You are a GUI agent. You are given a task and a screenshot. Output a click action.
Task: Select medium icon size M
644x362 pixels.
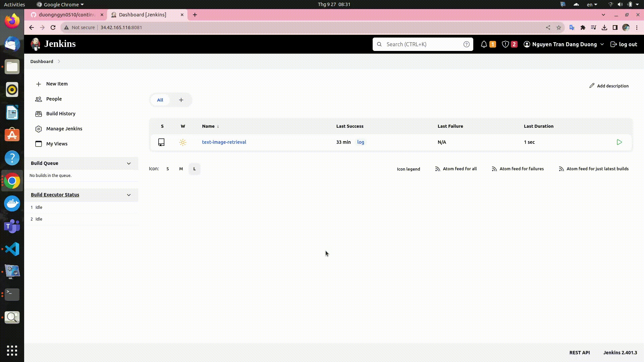tap(181, 169)
